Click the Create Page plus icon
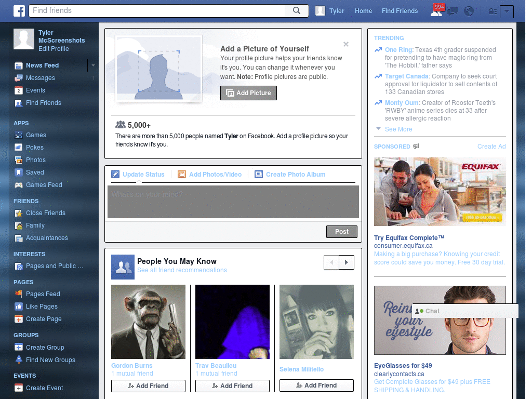Image resolution: width=532 pixels, height=399 pixels. (x=19, y=319)
